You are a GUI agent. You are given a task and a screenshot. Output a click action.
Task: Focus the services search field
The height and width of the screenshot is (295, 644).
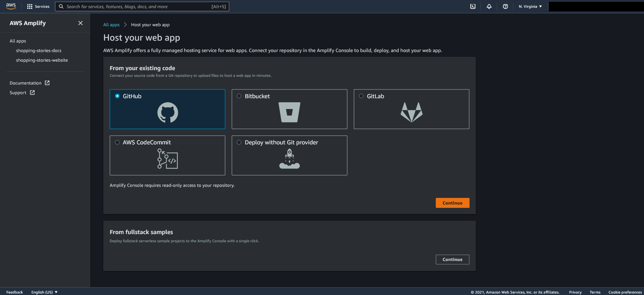click(142, 7)
